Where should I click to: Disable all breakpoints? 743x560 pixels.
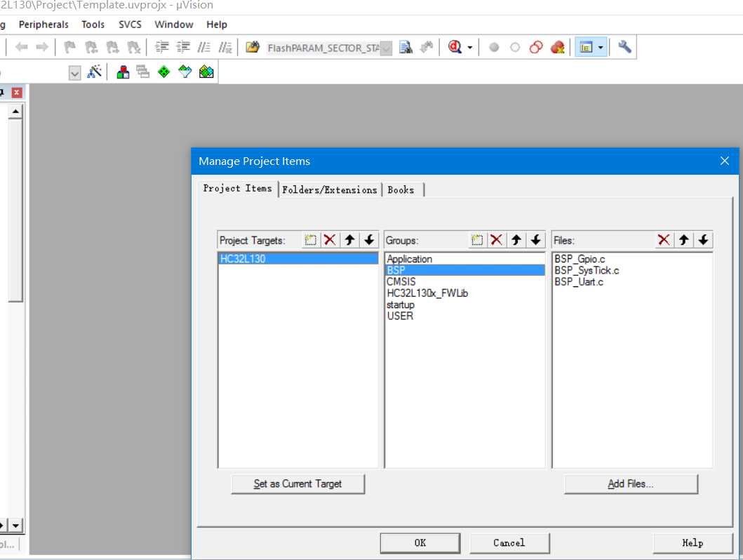point(536,48)
